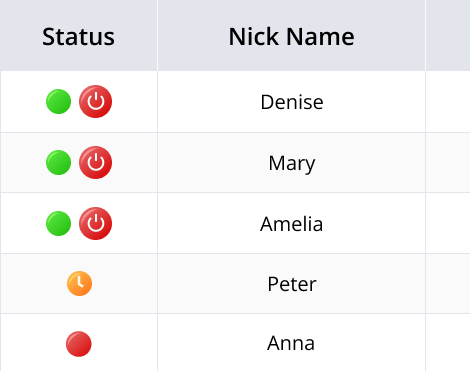Sort by the Nick Name column header
This screenshot has width=470, height=371.
pyautogui.click(x=291, y=35)
